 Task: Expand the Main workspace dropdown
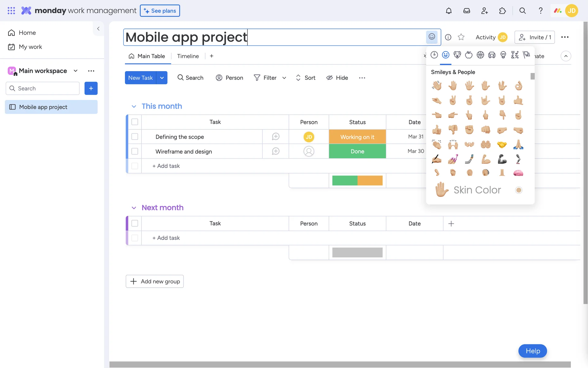pos(76,71)
